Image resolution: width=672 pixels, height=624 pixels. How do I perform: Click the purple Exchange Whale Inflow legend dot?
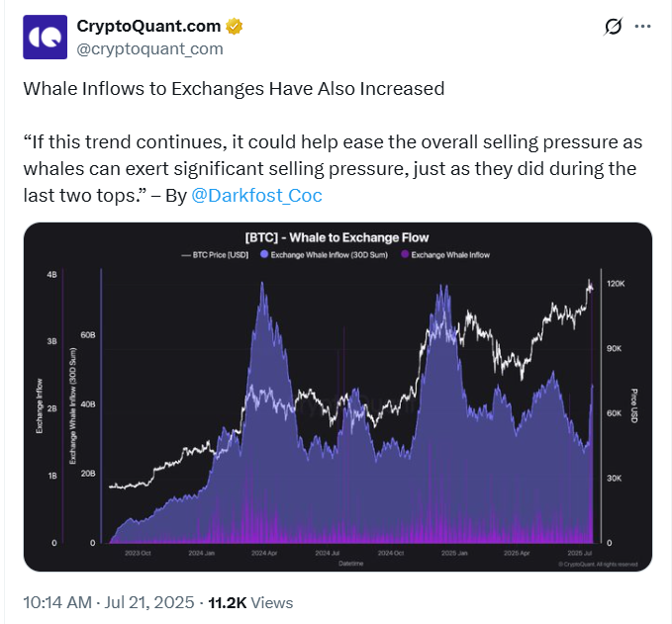[x=405, y=254]
